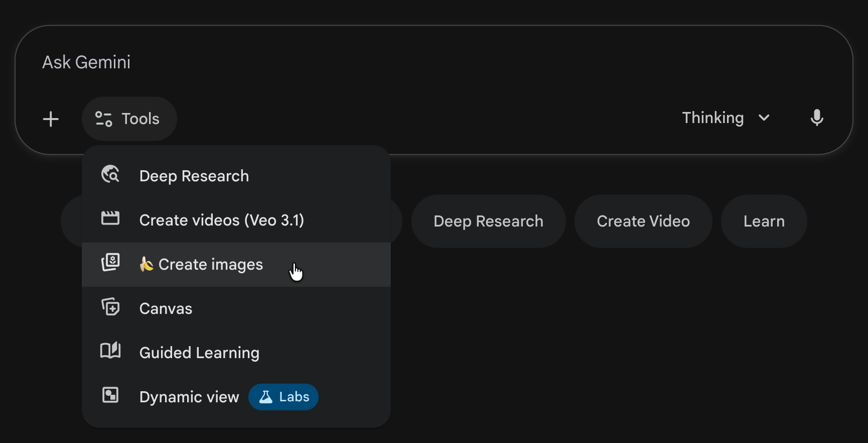Open Canvas from the Tools menu
This screenshot has height=443, width=868.
(x=236, y=308)
